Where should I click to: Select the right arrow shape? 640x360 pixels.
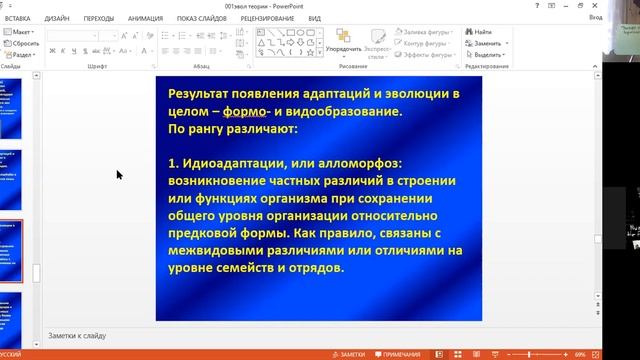(x=291, y=42)
